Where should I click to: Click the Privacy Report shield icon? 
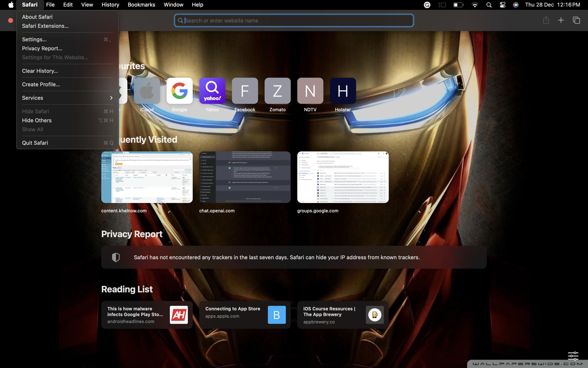[116, 257]
